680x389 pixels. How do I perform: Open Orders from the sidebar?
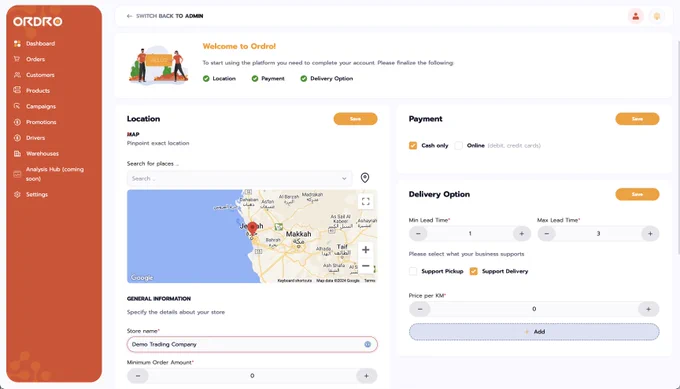[x=36, y=59]
